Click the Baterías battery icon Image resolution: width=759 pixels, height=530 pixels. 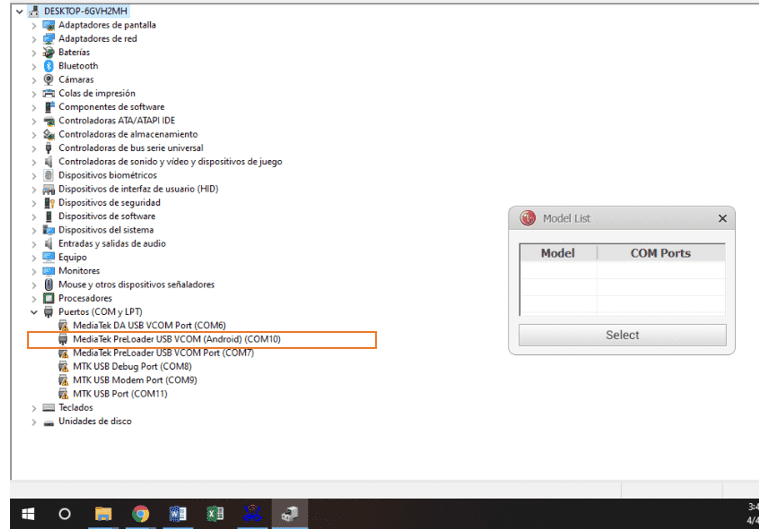(x=48, y=52)
